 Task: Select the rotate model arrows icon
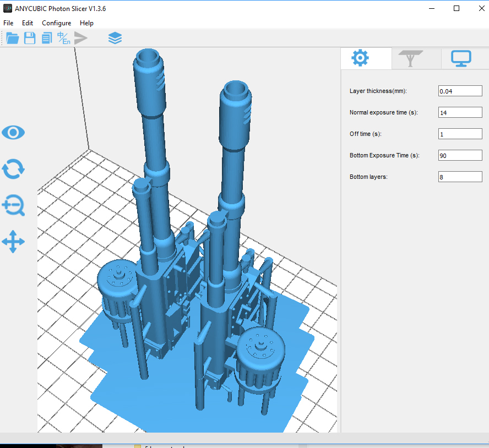[x=13, y=169]
